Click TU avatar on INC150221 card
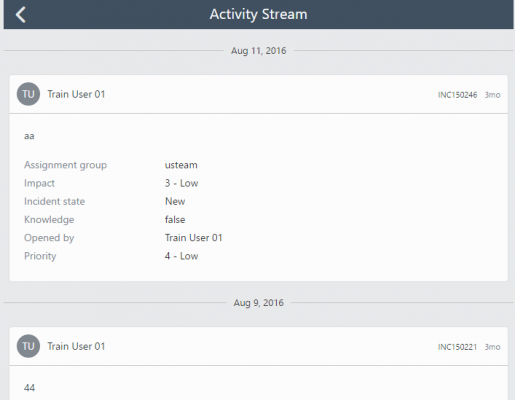The width and height of the screenshot is (515, 400). point(28,346)
